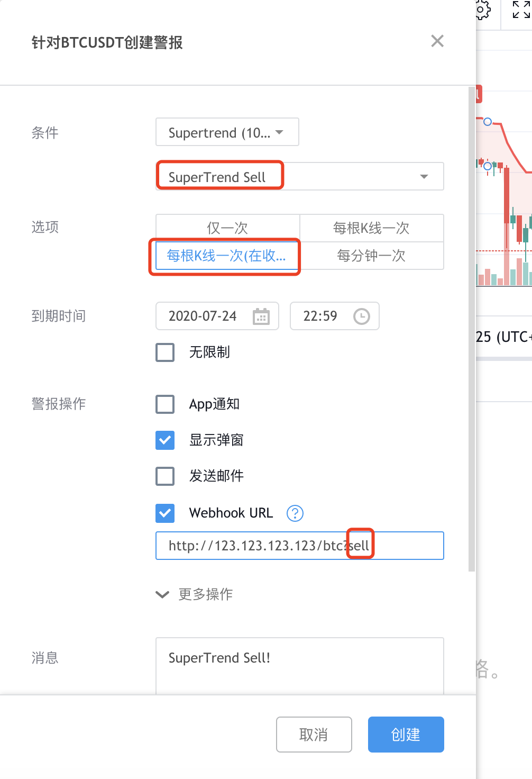Select the 每分钟一次 option
Screen dimensions: 532x779
pos(371,256)
